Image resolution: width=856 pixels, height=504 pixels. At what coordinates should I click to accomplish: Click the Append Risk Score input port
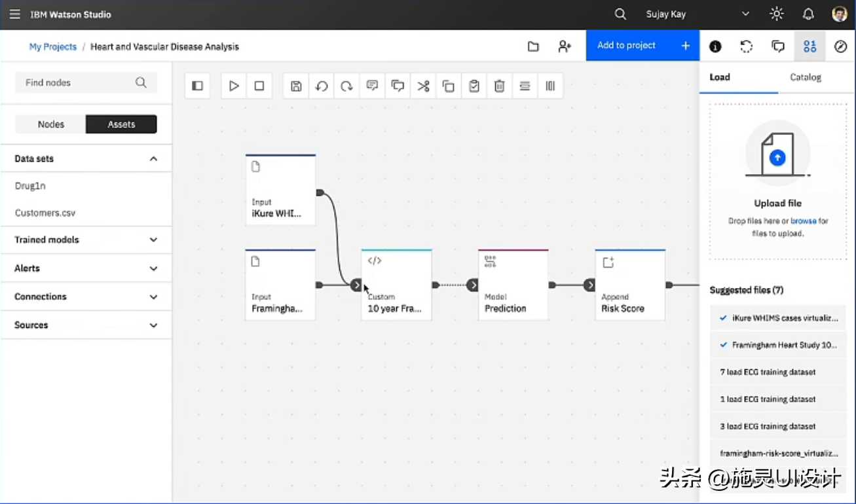tap(589, 285)
